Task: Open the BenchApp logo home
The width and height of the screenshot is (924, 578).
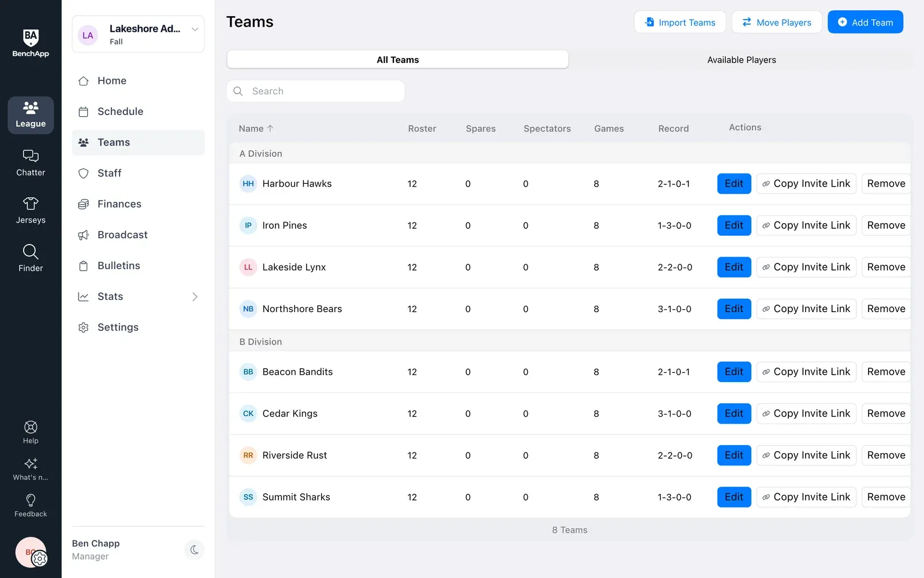Action: [x=31, y=43]
